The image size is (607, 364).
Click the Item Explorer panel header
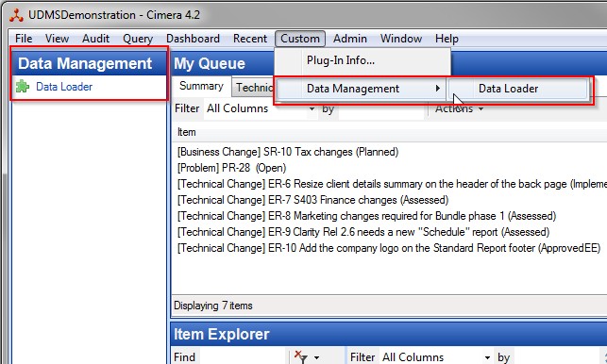[389, 334]
